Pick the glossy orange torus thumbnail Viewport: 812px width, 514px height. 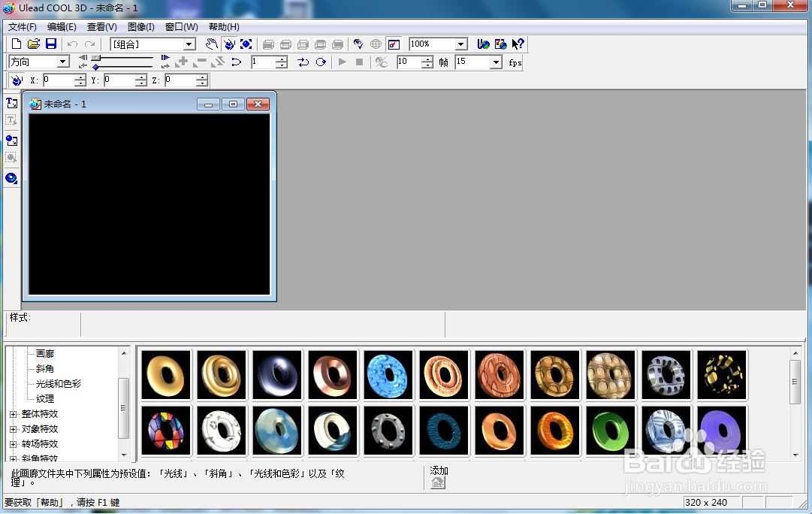(554, 430)
